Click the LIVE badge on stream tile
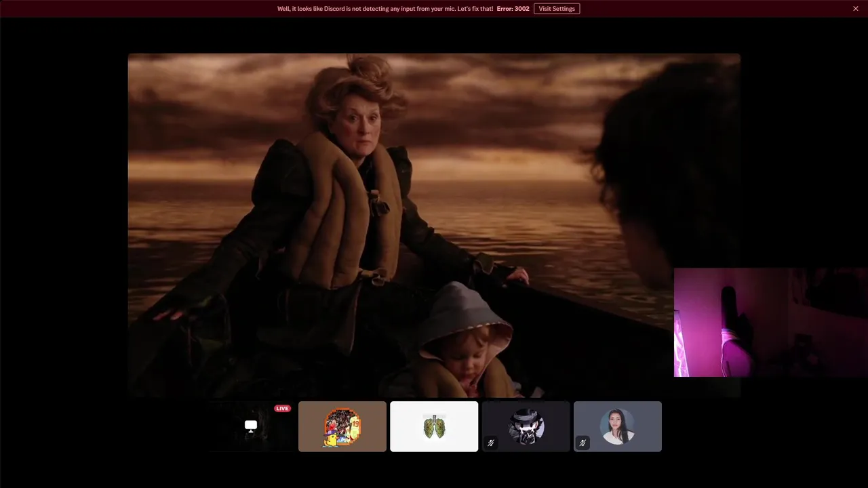868x488 pixels. (x=282, y=408)
